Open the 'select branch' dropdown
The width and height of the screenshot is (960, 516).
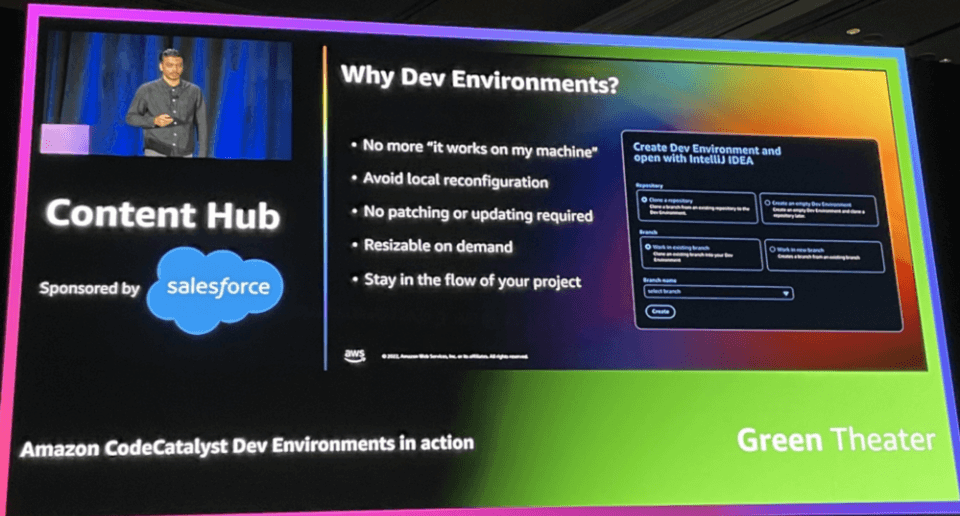pyautogui.click(x=719, y=293)
